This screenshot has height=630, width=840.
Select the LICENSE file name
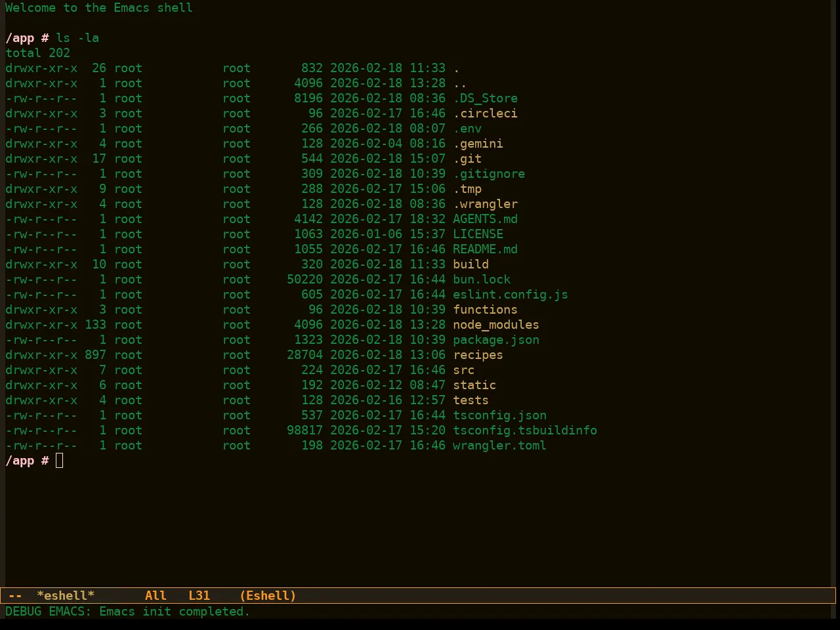coord(478,234)
